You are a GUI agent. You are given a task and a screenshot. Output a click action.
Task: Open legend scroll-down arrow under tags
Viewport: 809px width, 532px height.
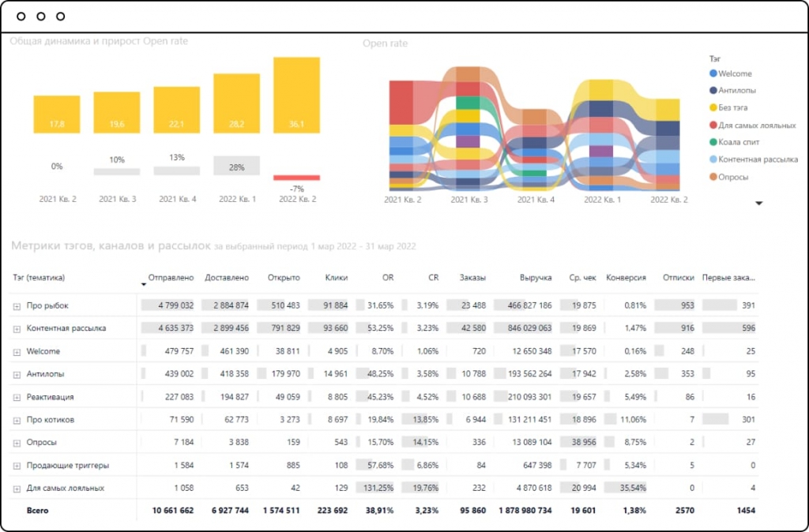pyautogui.click(x=759, y=203)
